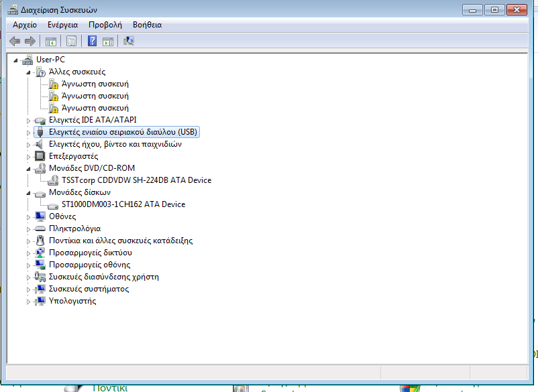Open Help via the blue question-mark icon
Viewport: 538px width, 392px height.
pyautogui.click(x=92, y=41)
